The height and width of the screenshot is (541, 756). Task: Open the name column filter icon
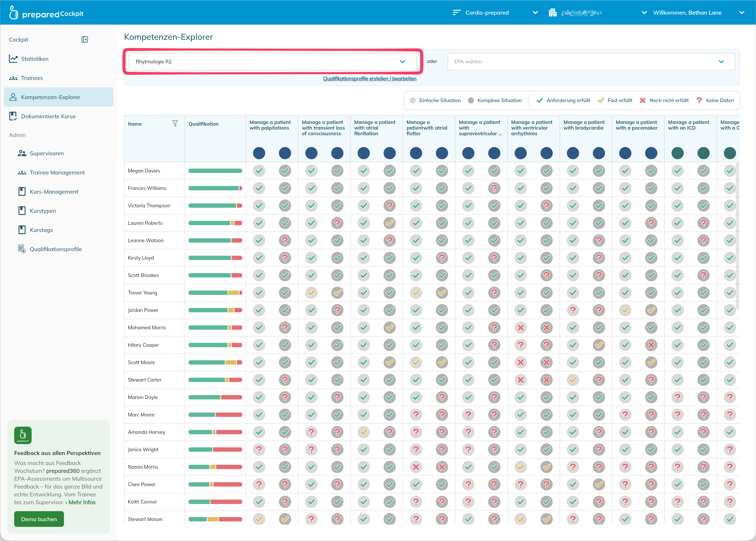click(x=175, y=123)
